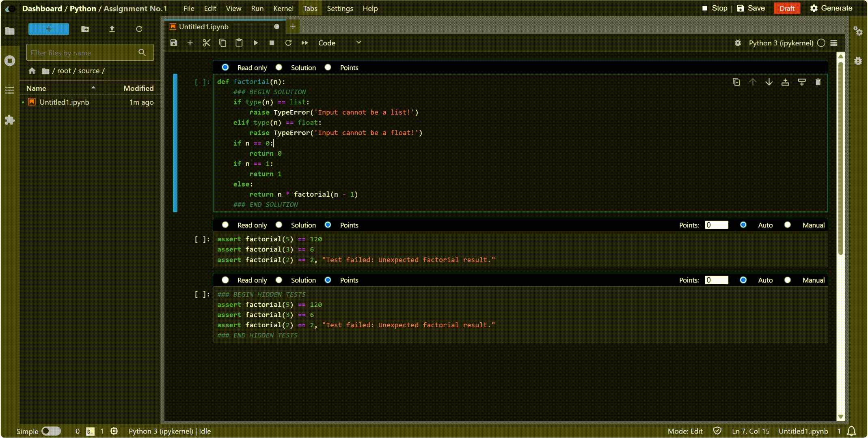Switch to the Untitled1.ipynb tab
This screenshot has width=868, height=438.
point(225,27)
